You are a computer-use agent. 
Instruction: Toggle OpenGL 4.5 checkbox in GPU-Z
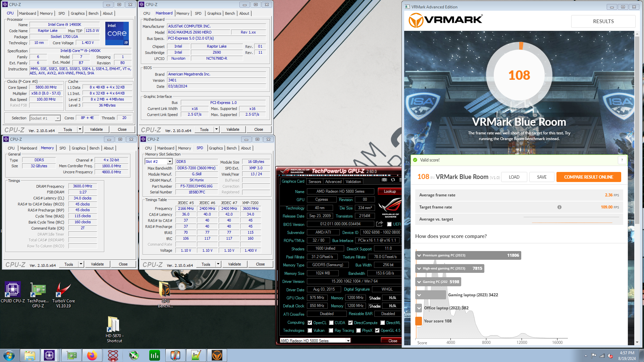tap(377, 330)
